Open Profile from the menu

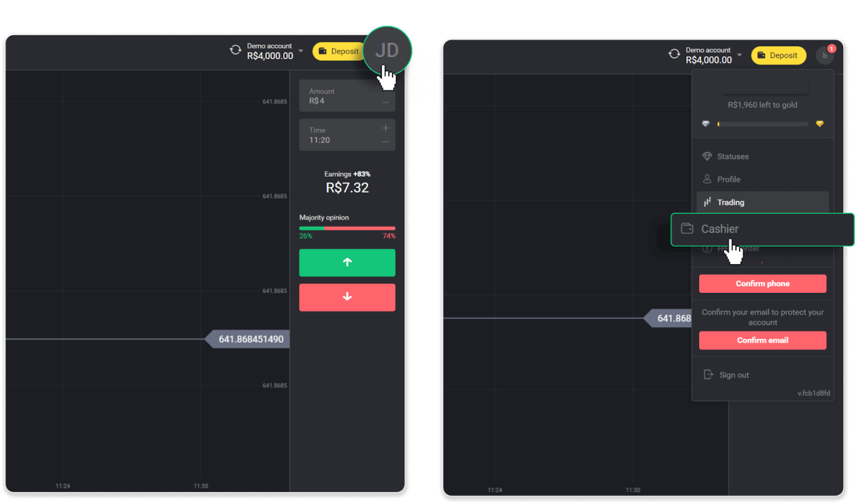pos(728,179)
